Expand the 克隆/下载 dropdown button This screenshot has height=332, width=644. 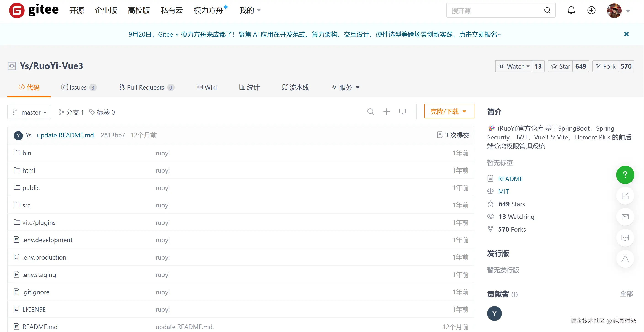[449, 111]
